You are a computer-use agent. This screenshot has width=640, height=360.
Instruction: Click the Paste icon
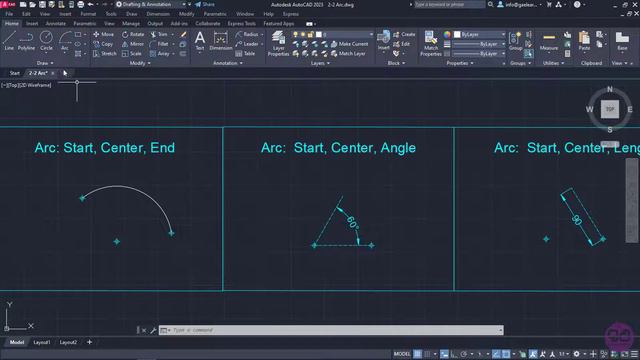point(584,41)
